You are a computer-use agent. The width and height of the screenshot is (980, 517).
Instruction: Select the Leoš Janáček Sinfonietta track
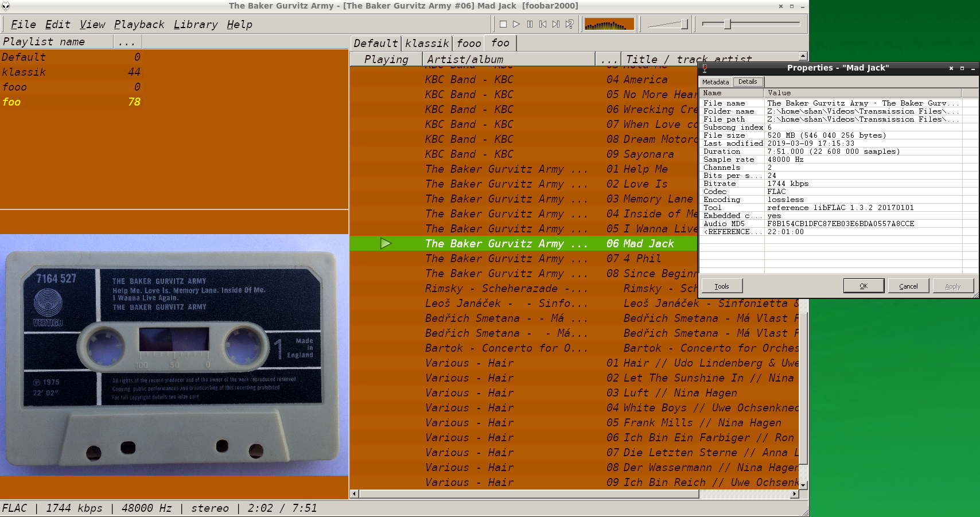coord(574,304)
